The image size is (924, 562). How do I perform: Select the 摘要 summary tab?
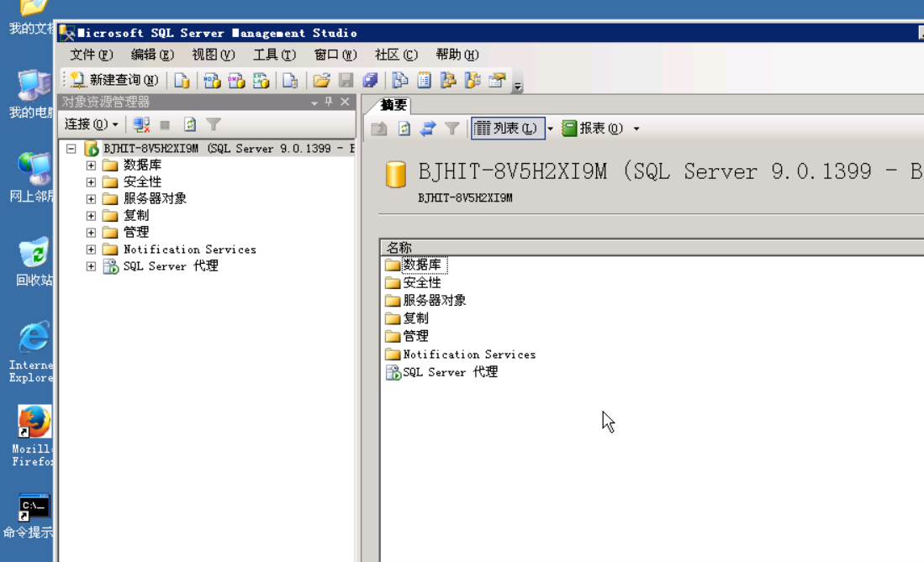pyautogui.click(x=393, y=106)
